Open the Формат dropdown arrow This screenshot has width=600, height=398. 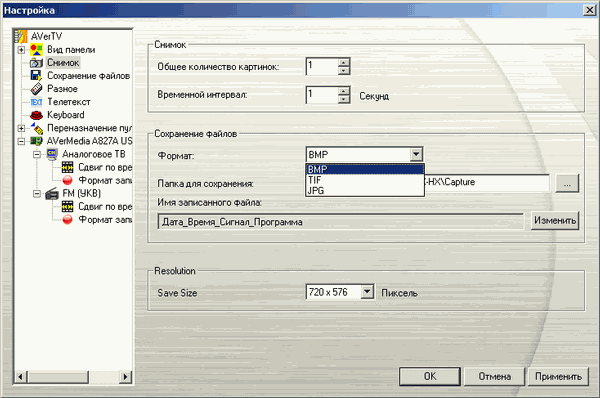pyautogui.click(x=416, y=155)
